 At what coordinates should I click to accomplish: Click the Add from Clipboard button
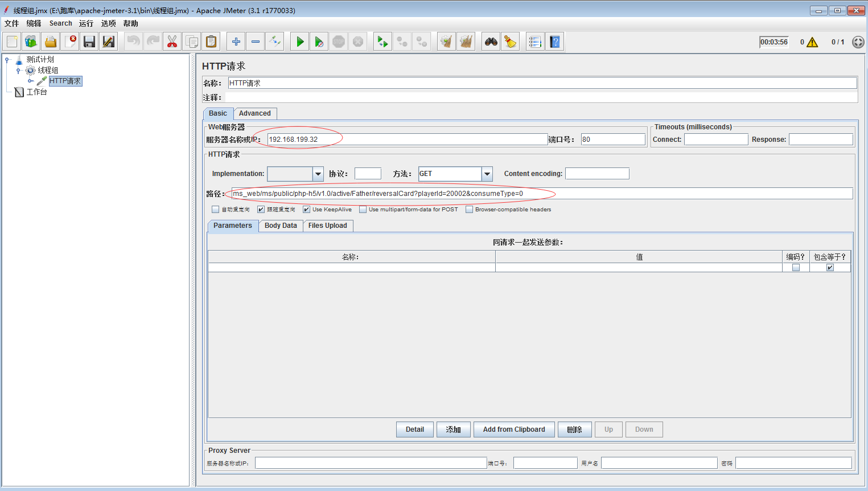point(514,429)
